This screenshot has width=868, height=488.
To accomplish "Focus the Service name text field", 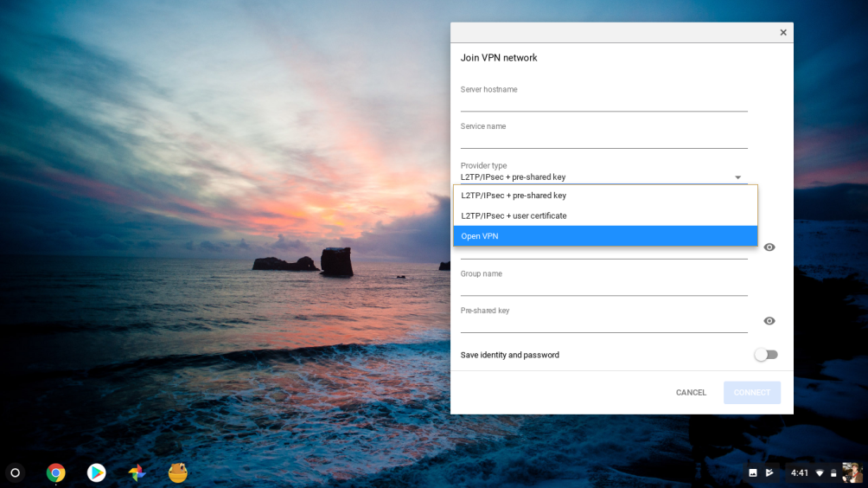I will coord(603,140).
